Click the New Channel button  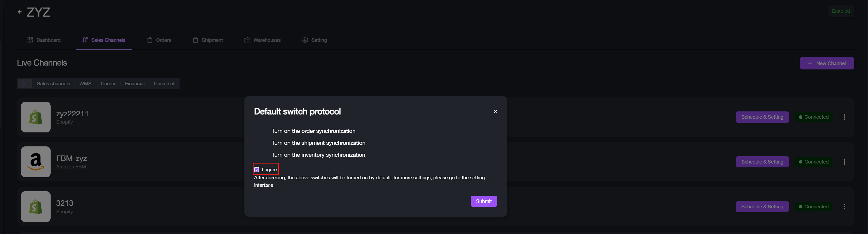click(826, 63)
